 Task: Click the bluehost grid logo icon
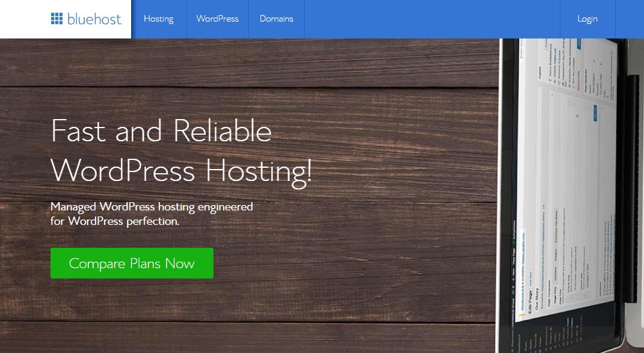click(x=57, y=19)
